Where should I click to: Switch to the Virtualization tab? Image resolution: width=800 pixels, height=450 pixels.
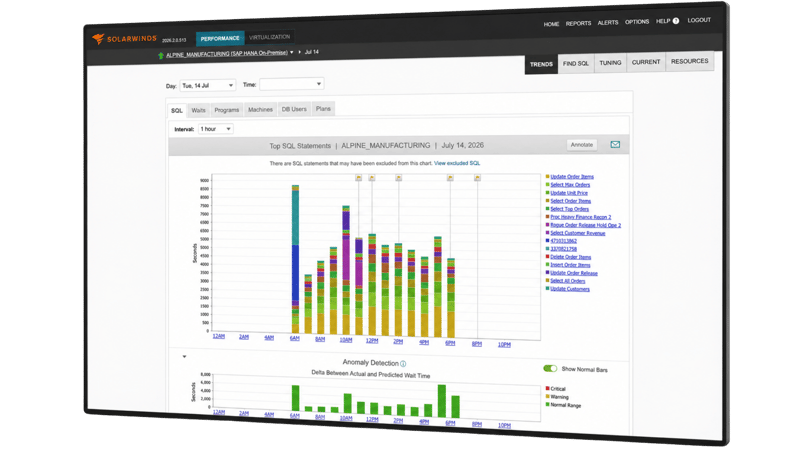coord(269,37)
